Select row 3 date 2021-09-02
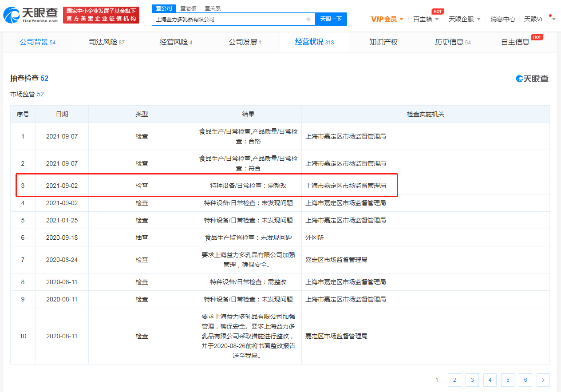 [62, 186]
